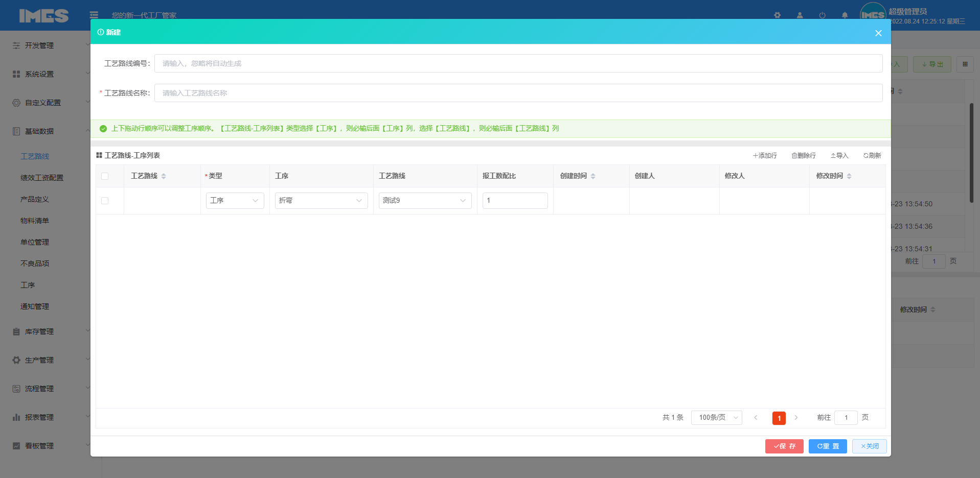Open the 100条/页 page size dropdown
Image resolution: width=980 pixels, height=478 pixels.
[x=717, y=418]
